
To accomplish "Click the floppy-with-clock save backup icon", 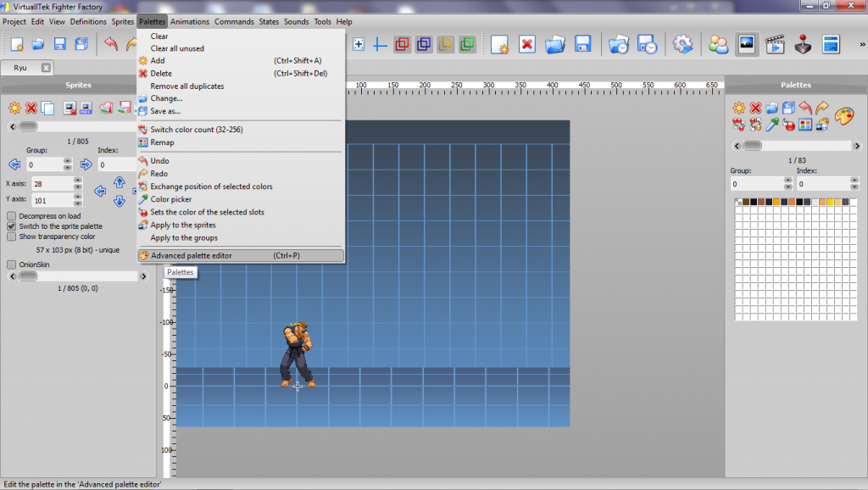I will [x=647, y=44].
